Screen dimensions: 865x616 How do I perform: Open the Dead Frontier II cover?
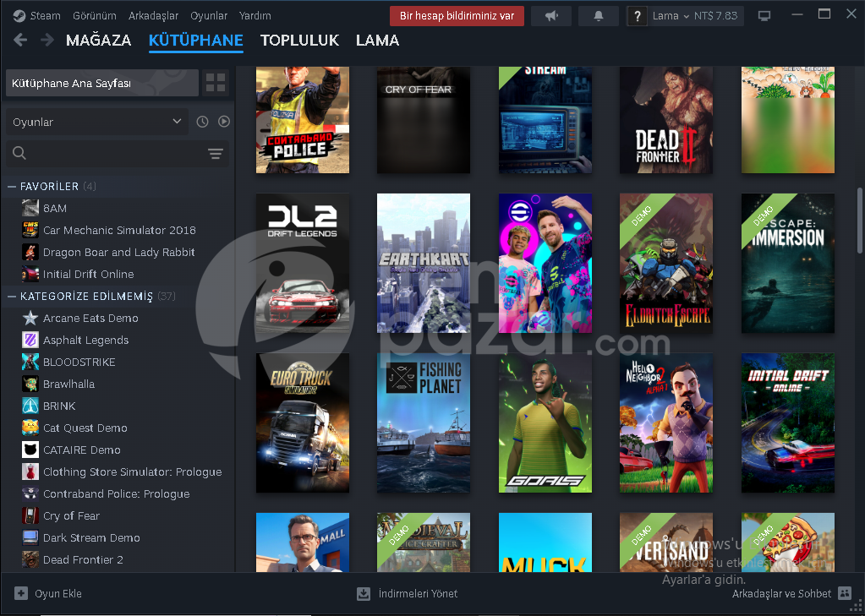[665, 120]
